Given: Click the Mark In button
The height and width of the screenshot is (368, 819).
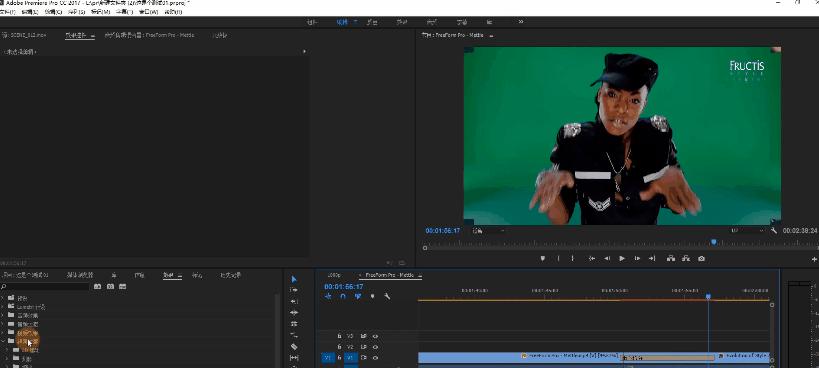Looking at the screenshot, I should [x=558, y=258].
